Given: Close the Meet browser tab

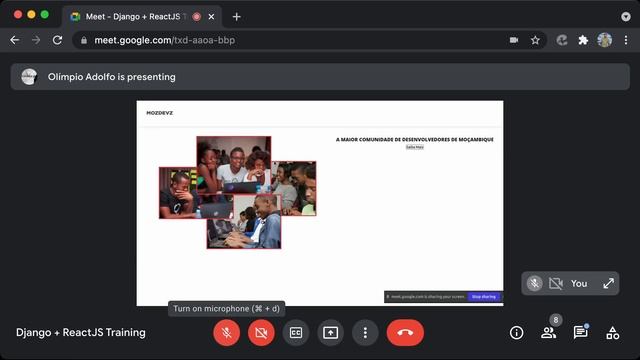Looking at the screenshot, I should pyautogui.click(x=211, y=17).
